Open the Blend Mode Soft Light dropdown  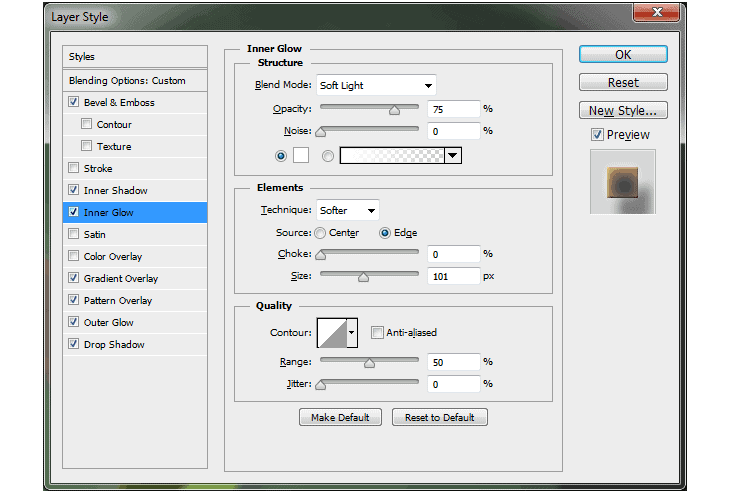pyautogui.click(x=376, y=85)
